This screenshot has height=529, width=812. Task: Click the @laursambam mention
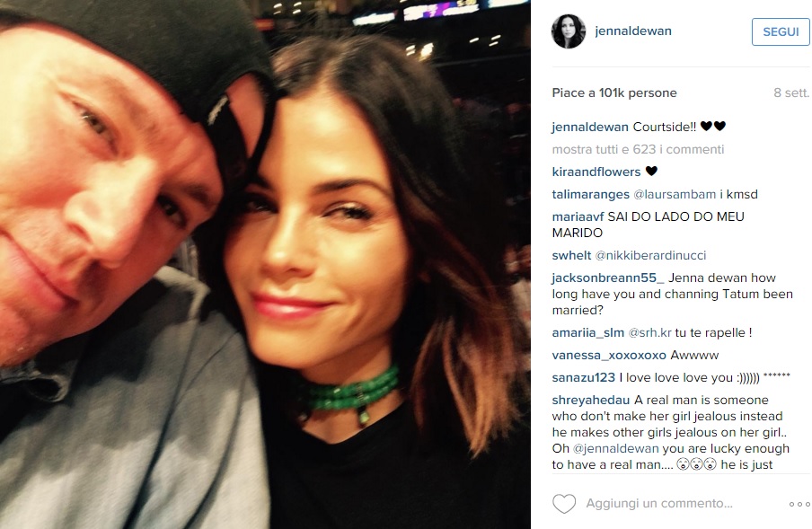(x=675, y=195)
